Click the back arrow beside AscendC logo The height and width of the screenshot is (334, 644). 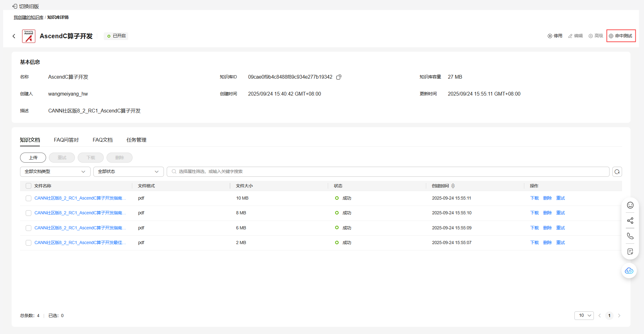(x=14, y=36)
